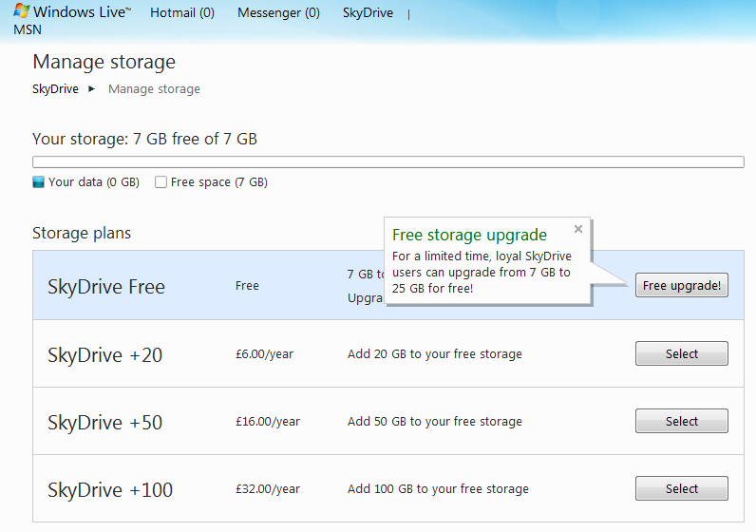Image resolution: width=756 pixels, height=532 pixels.
Task: Click 'Add 20 GB to your free storage'
Action: point(435,354)
